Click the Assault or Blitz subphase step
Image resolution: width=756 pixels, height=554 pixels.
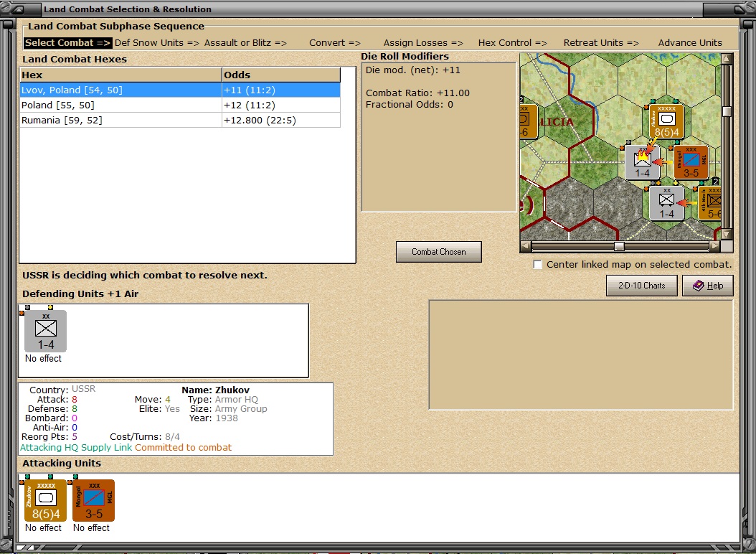coord(245,43)
